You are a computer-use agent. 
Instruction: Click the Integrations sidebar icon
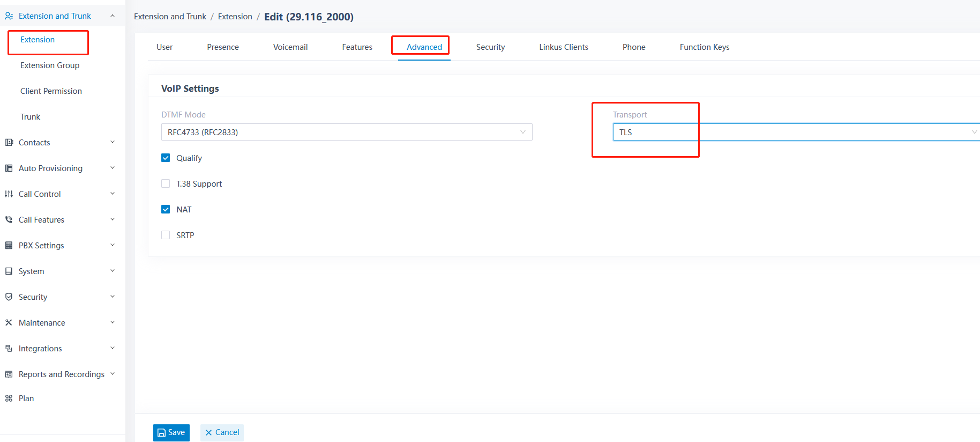9,349
